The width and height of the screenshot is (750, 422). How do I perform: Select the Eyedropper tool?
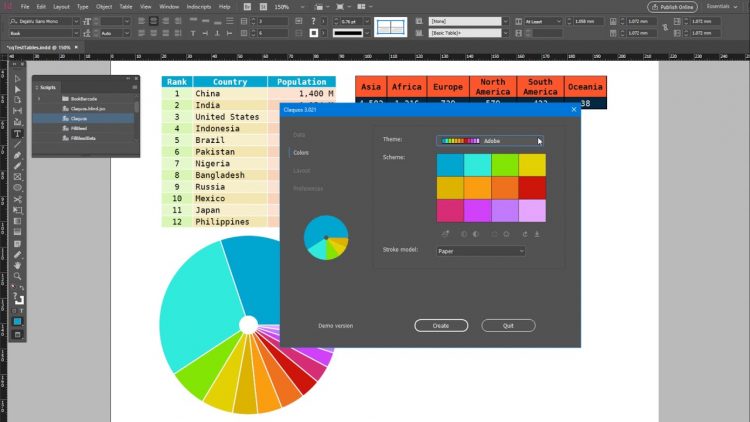tap(18, 255)
